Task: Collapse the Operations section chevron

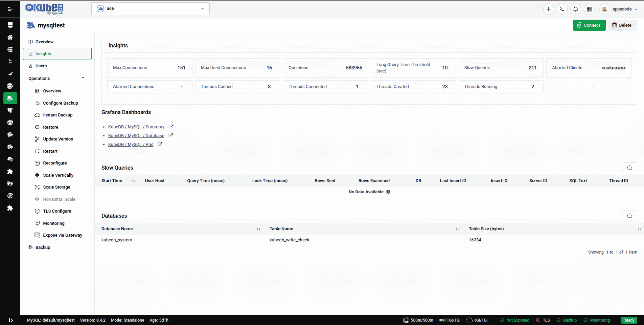Action: (x=83, y=78)
